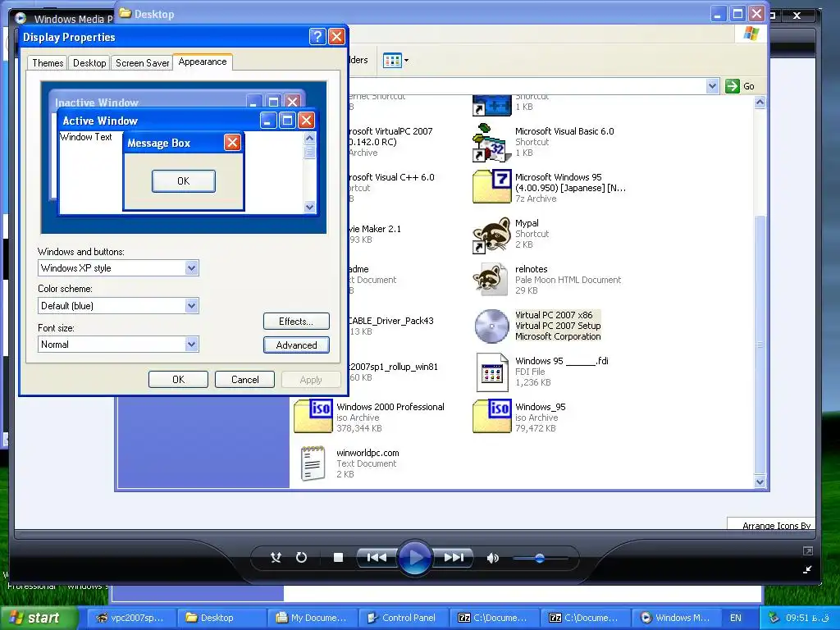Open the Desktop tab in Display Properties

pos(89,63)
